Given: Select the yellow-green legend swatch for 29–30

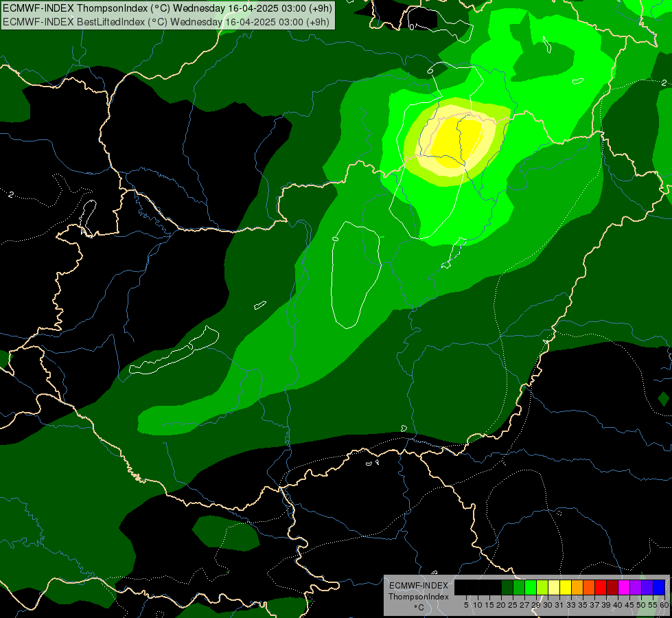Looking at the screenshot, I should pyautogui.click(x=542, y=587).
